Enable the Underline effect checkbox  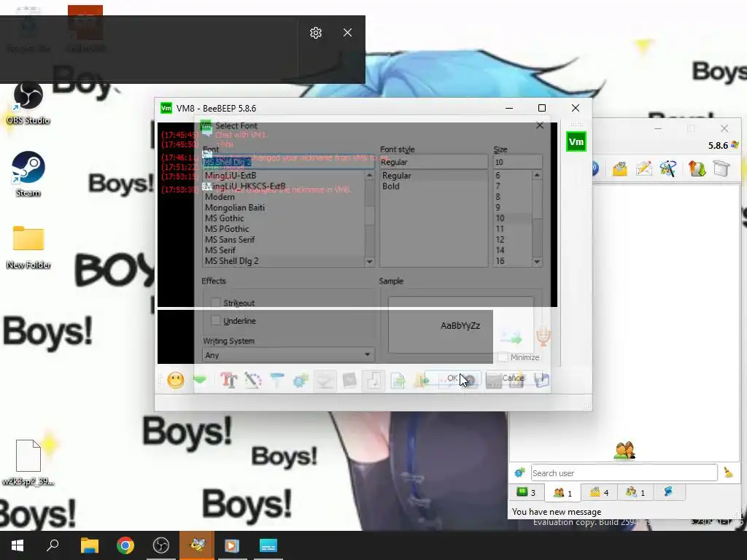click(x=215, y=321)
